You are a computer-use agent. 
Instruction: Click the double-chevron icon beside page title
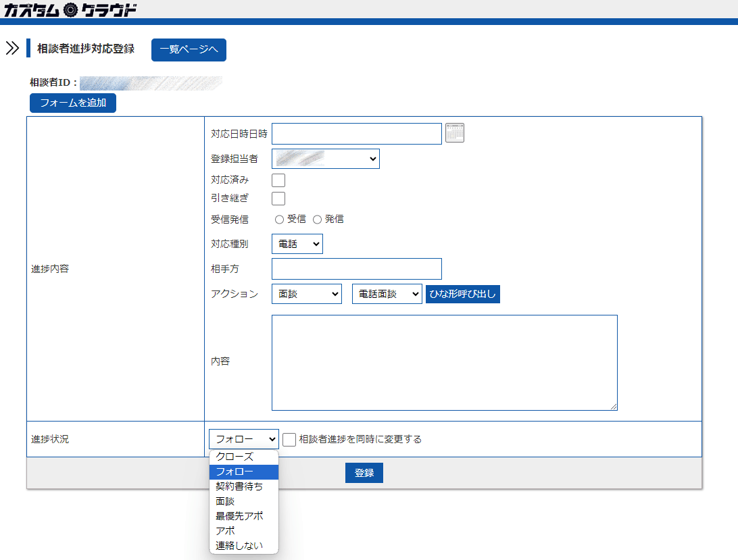tap(12, 49)
